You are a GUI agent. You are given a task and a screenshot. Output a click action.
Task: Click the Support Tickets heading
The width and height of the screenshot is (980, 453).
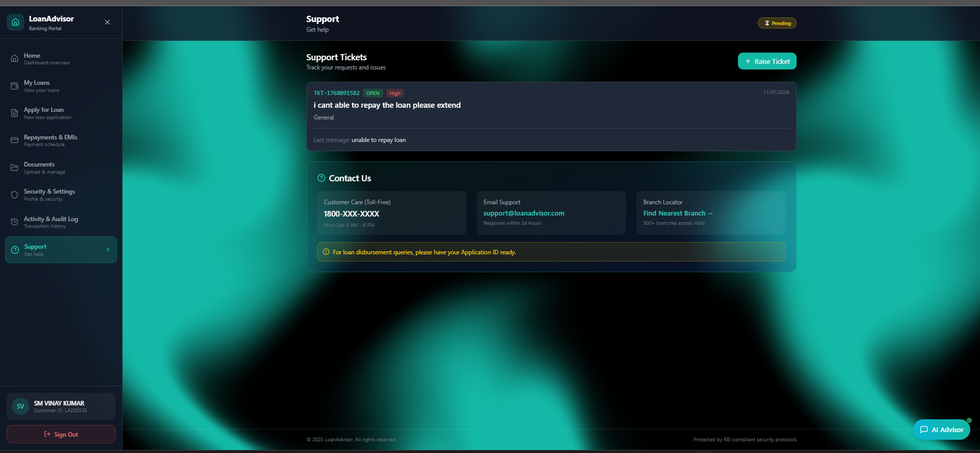pos(337,57)
